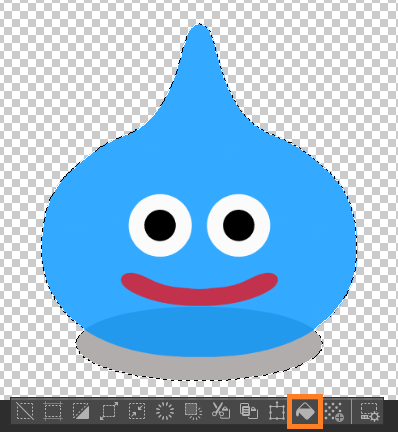This screenshot has width=398, height=432.
Task: Invert the selected area with the launcher icon
Action: pyautogui.click(x=81, y=411)
